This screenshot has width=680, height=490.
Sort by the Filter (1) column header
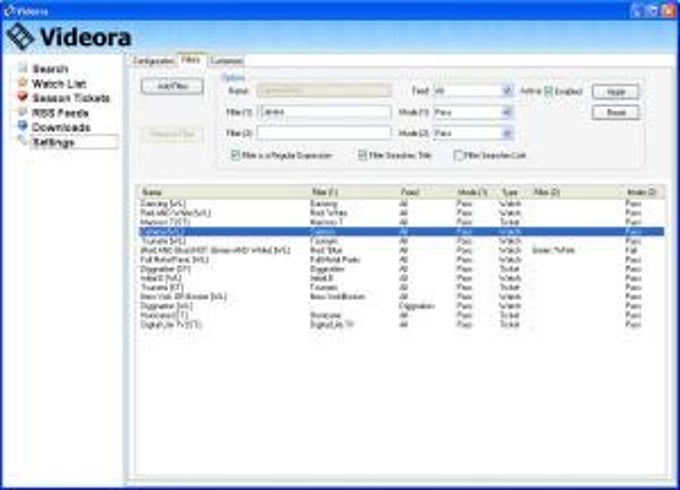(x=353, y=192)
